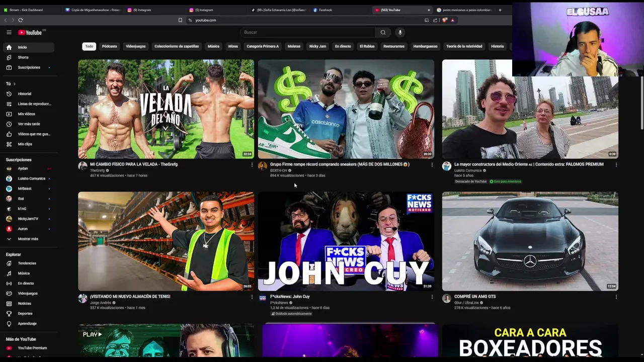The image size is (644, 362).
Task: Select the Videojuegos filter chip
Action: point(136,46)
